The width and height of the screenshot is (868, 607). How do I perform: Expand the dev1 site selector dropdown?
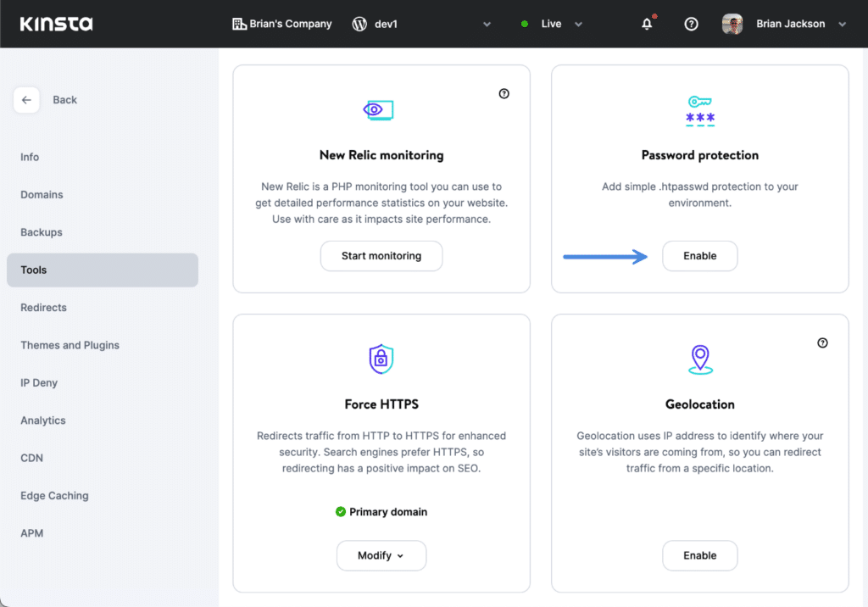pyautogui.click(x=487, y=24)
